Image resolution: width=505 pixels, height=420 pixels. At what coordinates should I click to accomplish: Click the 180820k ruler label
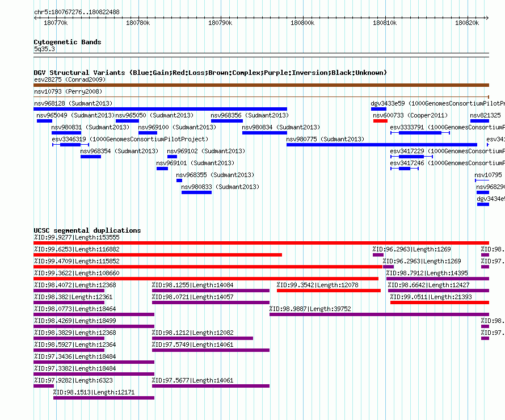coord(466,23)
